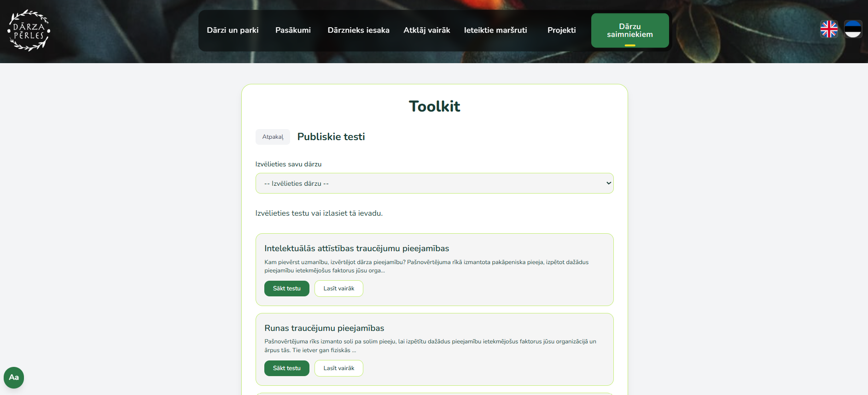
Task: Expand the garden selection dropdown
Action: (x=434, y=183)
